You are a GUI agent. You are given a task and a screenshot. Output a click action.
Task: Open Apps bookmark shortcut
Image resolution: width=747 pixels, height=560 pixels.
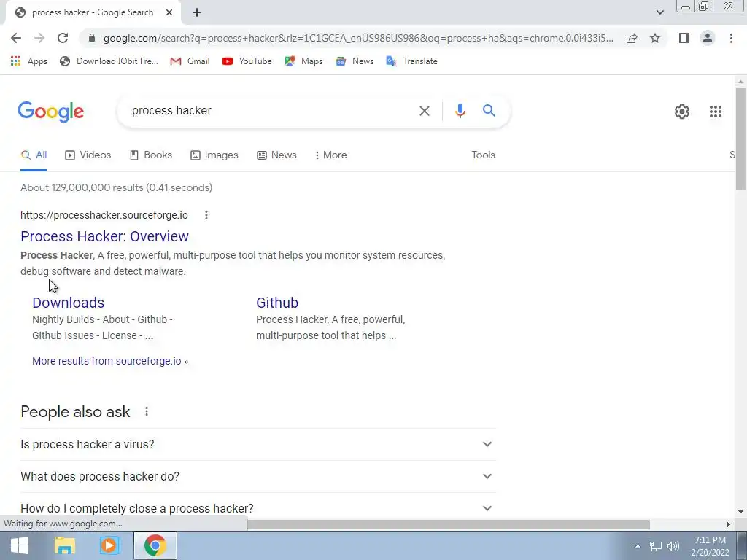[x=28, y=61]
